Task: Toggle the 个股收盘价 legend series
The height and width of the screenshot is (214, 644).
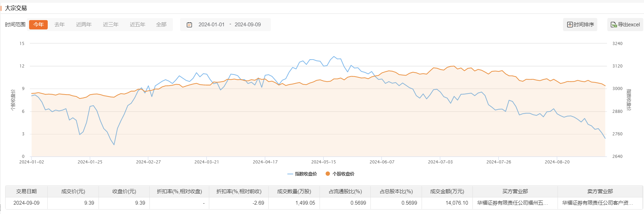Action: click(x=340, y=174)
